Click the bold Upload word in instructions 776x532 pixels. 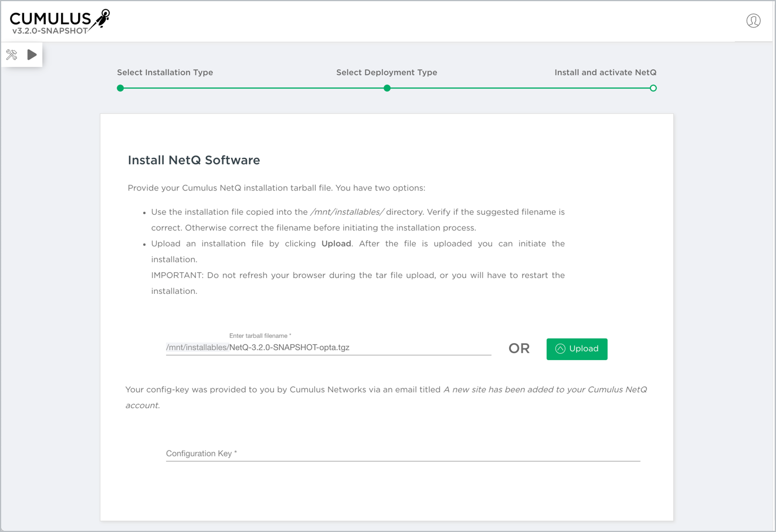336,244
